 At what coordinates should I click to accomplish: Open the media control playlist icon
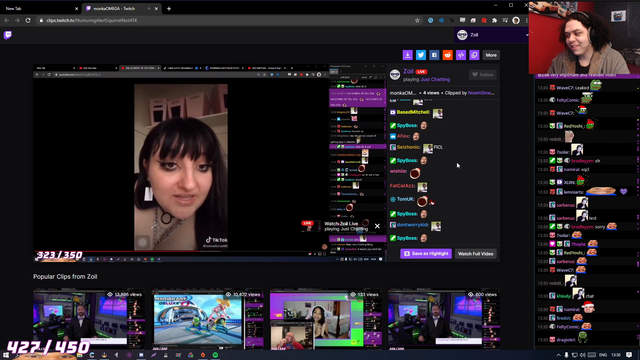coord(505,20)
